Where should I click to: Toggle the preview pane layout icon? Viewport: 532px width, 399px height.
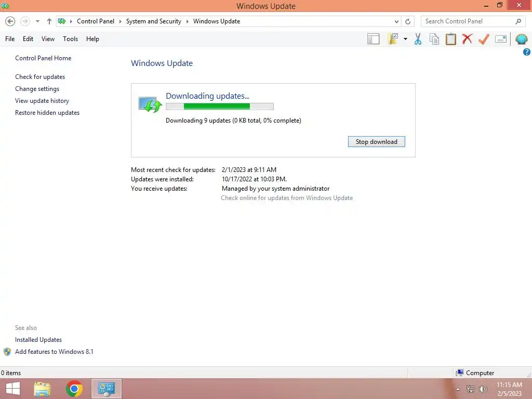click(373, 39)
